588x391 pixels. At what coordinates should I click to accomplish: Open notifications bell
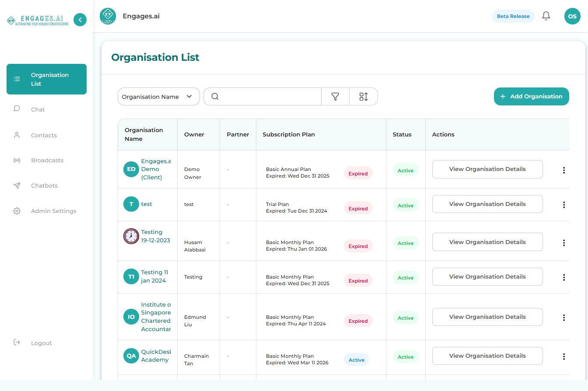coord(546,16)
